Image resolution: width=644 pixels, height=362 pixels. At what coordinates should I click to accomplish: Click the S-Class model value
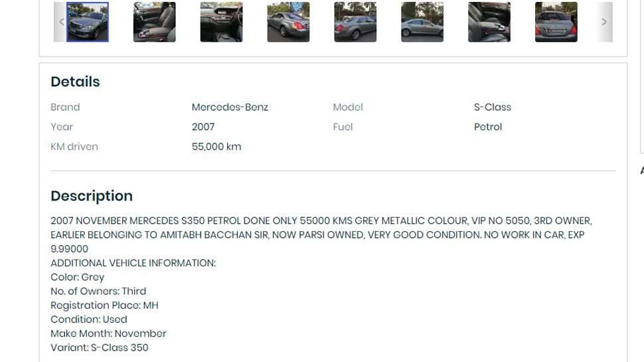pos(493,107)
